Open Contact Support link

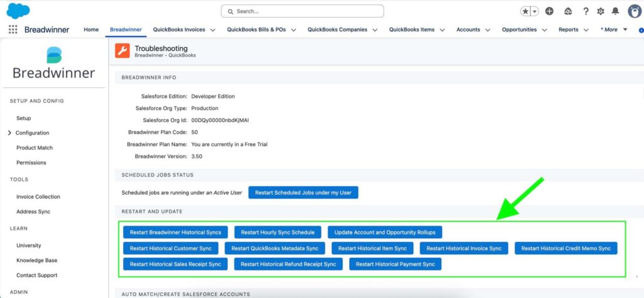[x=37, y=275]
